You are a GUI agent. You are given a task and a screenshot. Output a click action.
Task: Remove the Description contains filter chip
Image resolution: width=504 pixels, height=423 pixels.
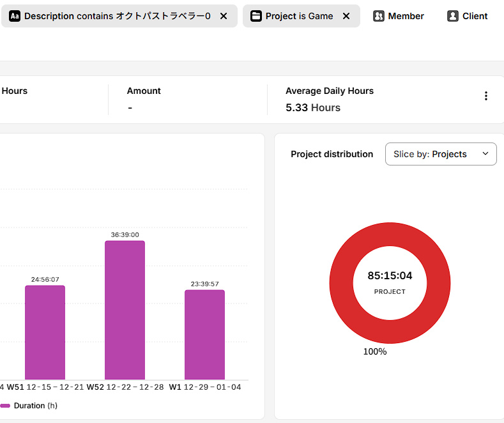(224, 16)
